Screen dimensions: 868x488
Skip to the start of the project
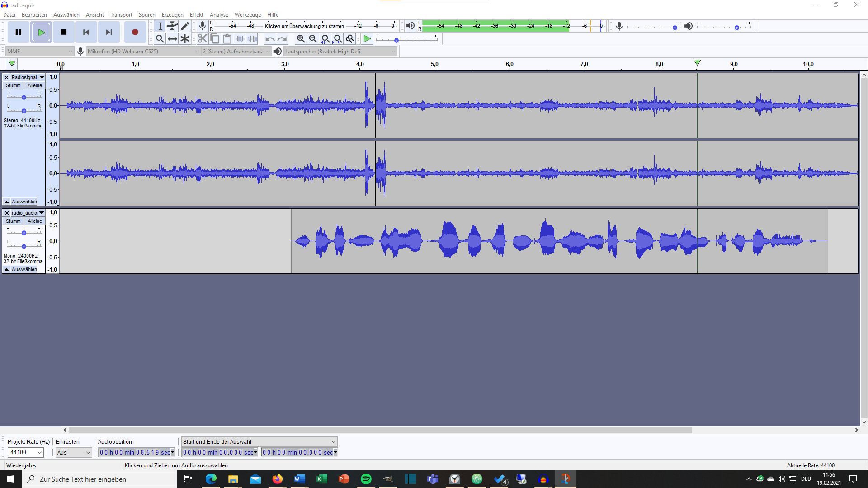(x=86, y=32)
